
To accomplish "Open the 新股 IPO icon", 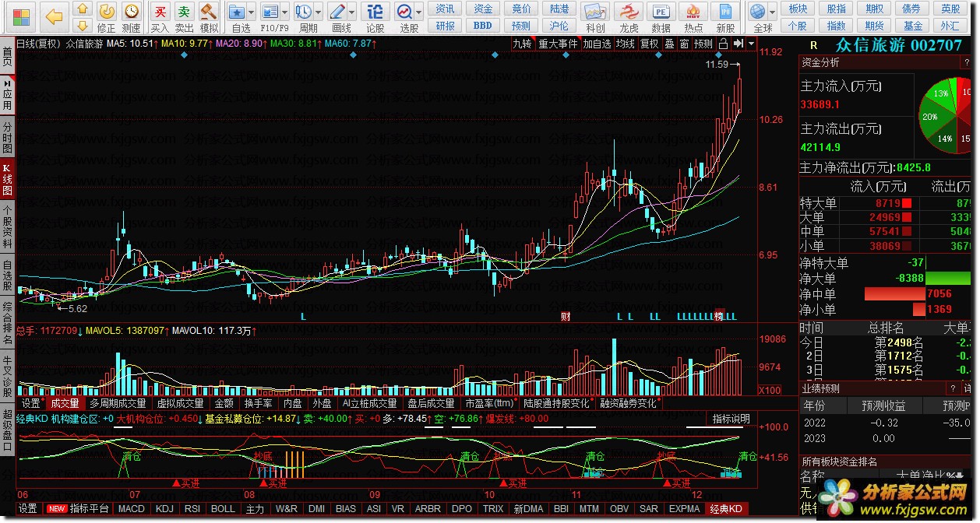I will pos(726,16).
